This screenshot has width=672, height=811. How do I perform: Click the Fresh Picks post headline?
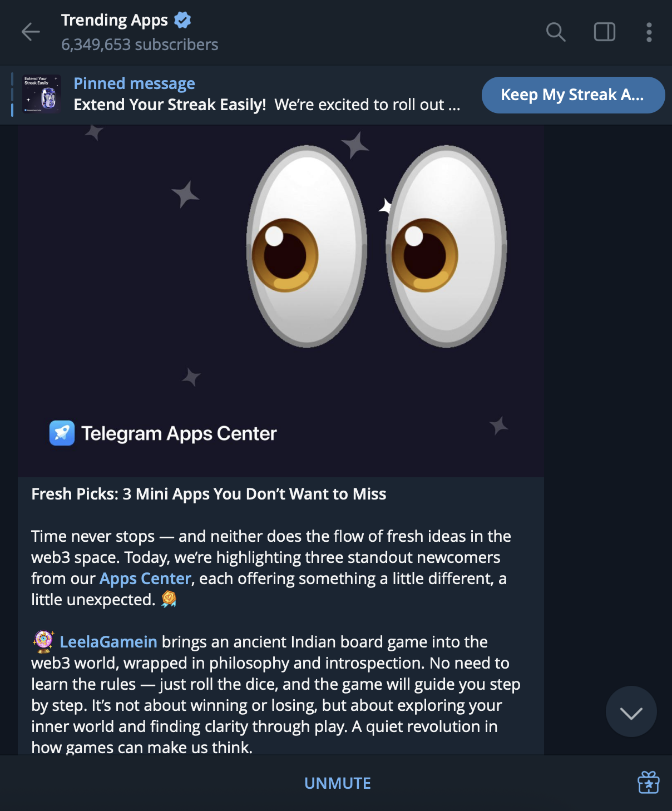click(x=209, y=494)
